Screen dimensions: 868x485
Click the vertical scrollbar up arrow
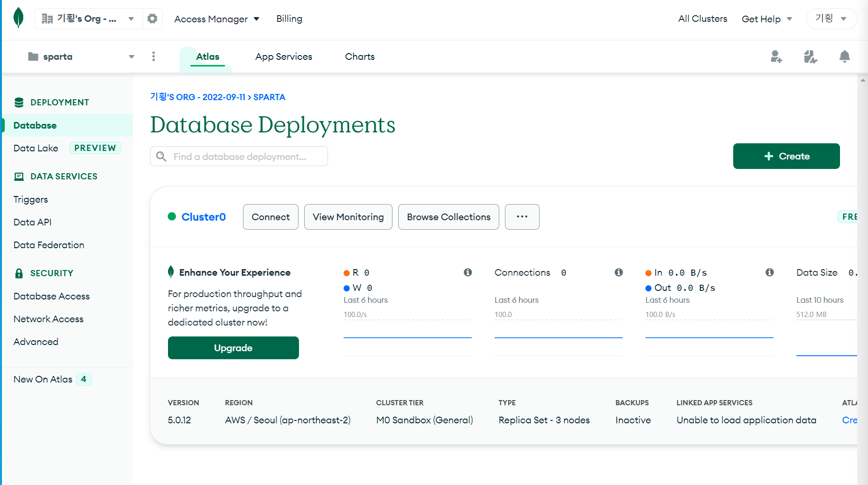point(863,80)
